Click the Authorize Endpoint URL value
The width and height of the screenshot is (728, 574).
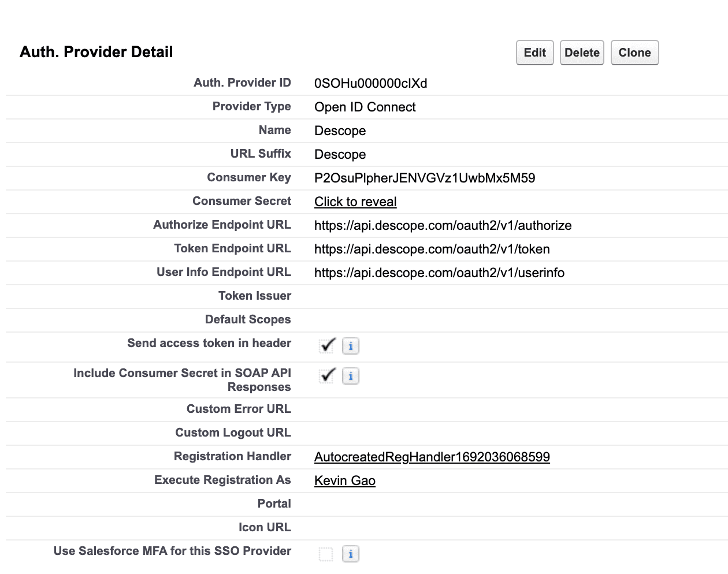(x=443, y=225)
